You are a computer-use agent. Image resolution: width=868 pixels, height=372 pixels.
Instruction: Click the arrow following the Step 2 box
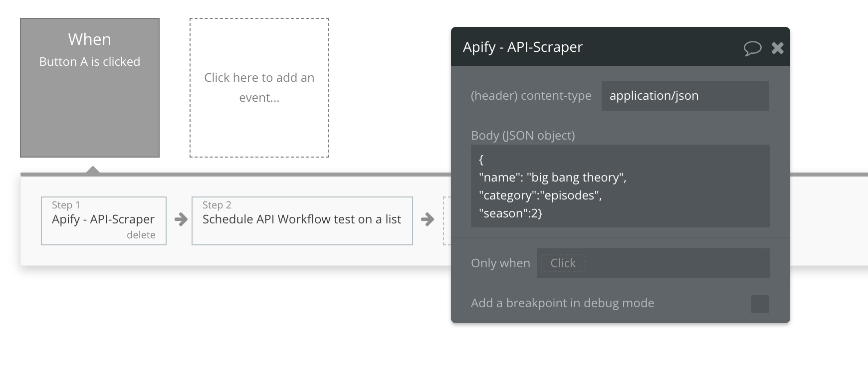click(428, 219)
